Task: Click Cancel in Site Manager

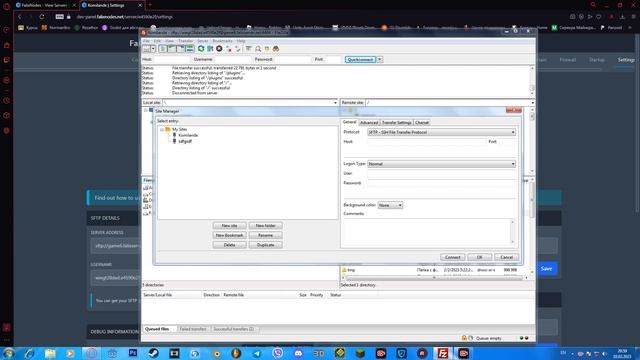Action: coord(507,257)
